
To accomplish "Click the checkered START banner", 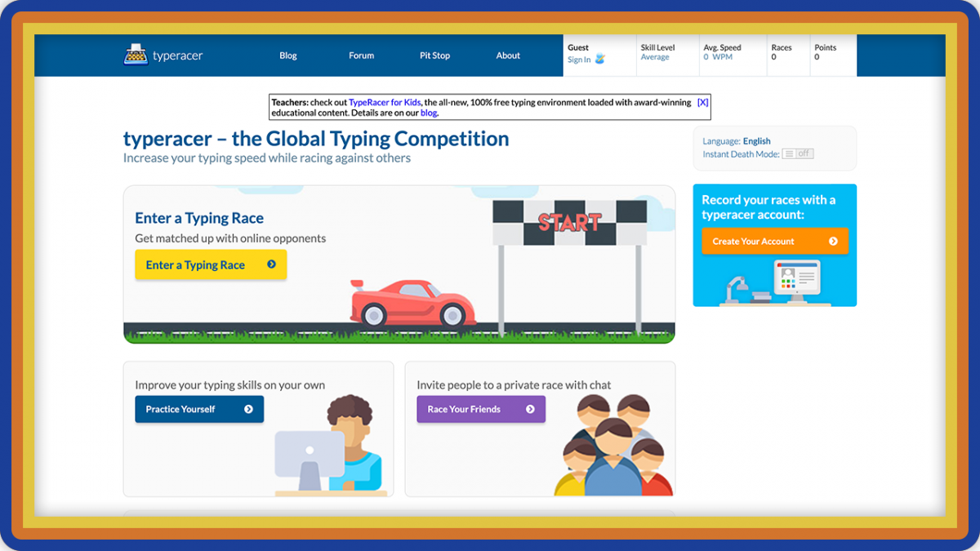I will point(569,222).
